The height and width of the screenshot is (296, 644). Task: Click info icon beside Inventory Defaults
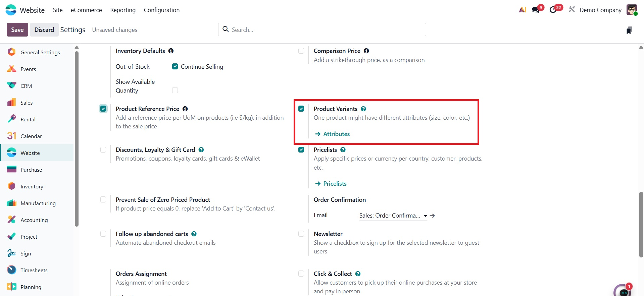171,51
